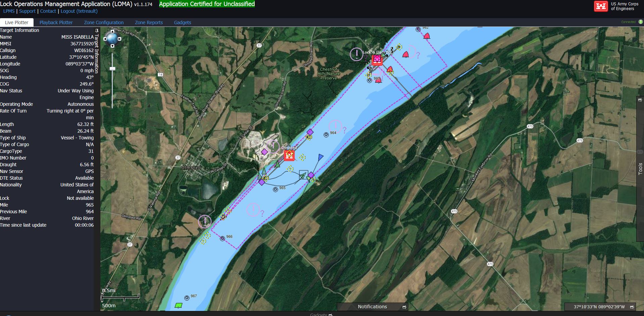Image resolution: width=644 pixels, height=316 pixels.
Task: Switch to the Playback Plotter tab
Action: point(56,22)
